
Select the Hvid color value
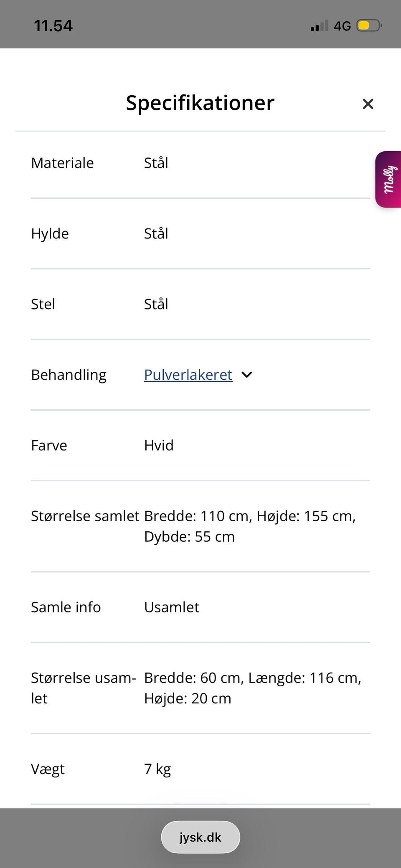coord(159,445)
